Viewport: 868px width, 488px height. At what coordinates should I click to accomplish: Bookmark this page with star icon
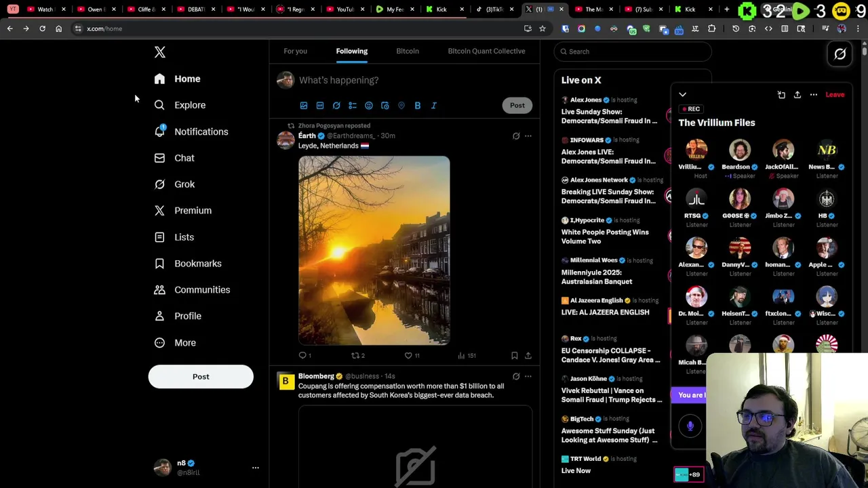pyautogui.click(x=542, y=28)
